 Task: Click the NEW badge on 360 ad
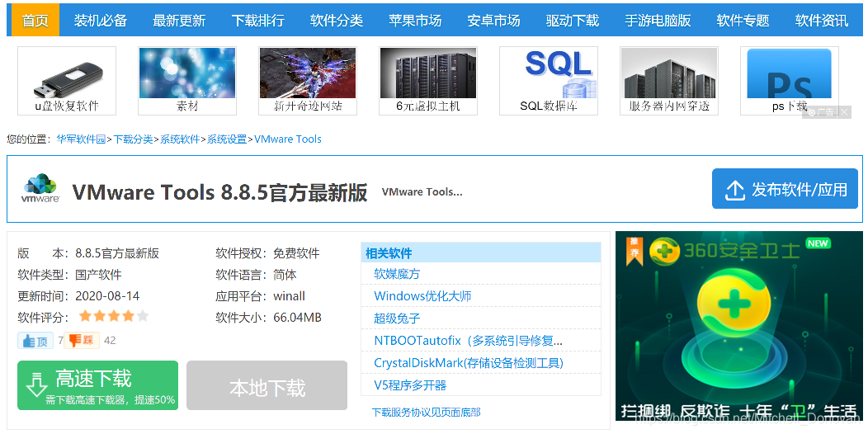pos(818,243)
